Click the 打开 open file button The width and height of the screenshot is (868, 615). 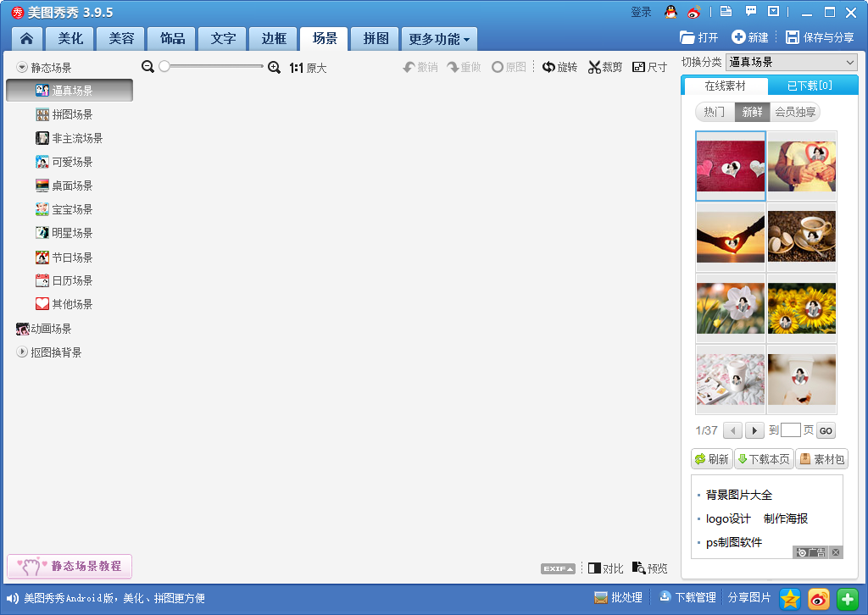point(699,37)
